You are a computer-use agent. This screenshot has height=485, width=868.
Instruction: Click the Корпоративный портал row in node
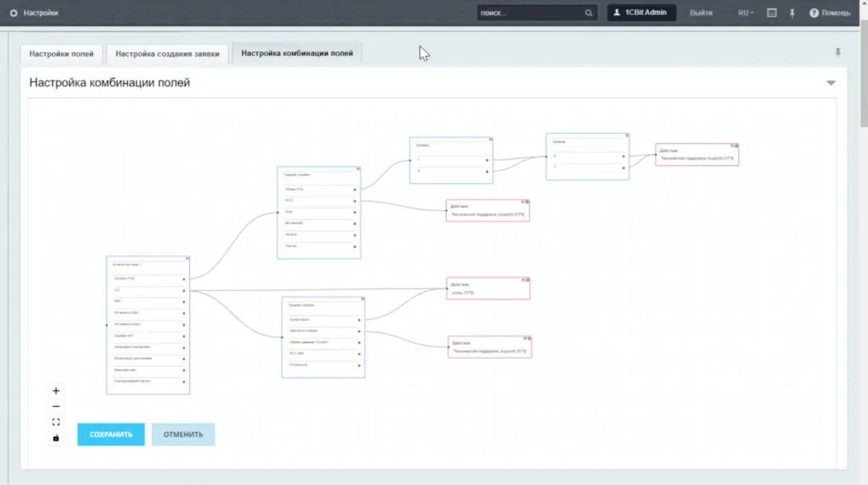pos(148,382)
